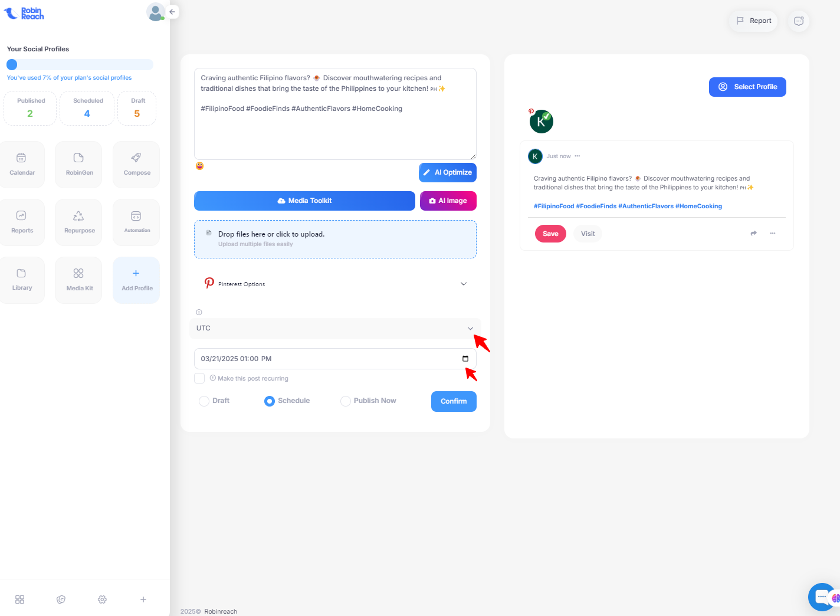Open the RobinGen tile
840x616 pixels.
point(78,165)
